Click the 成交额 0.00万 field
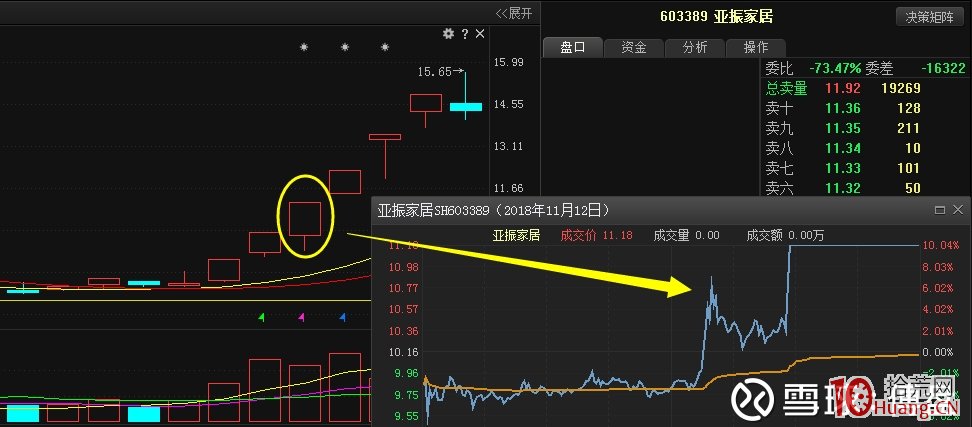This screenshot has width=972, height=427. pyautogui.click(x=785, y=236)
